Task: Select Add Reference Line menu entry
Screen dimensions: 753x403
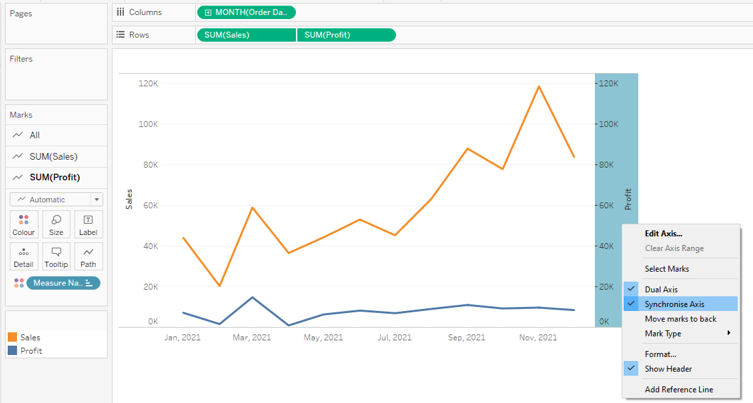Action: pos(678,389)
